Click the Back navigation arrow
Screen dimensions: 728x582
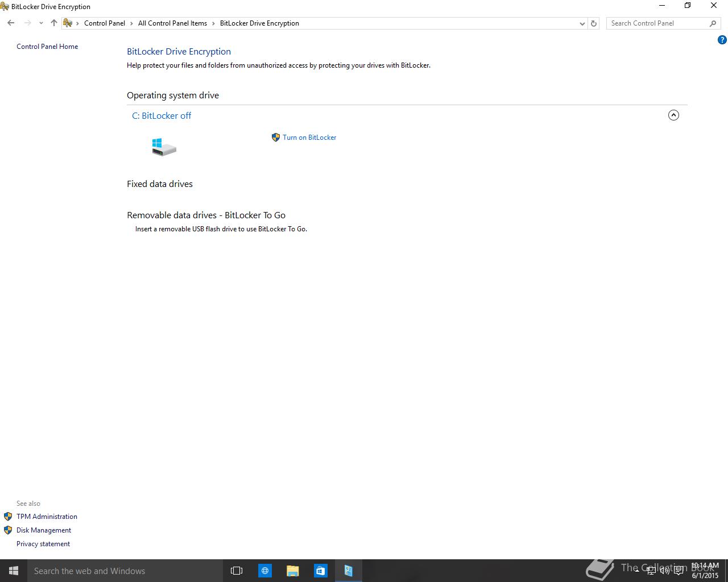pyautogui.click(x=11, y=23)
